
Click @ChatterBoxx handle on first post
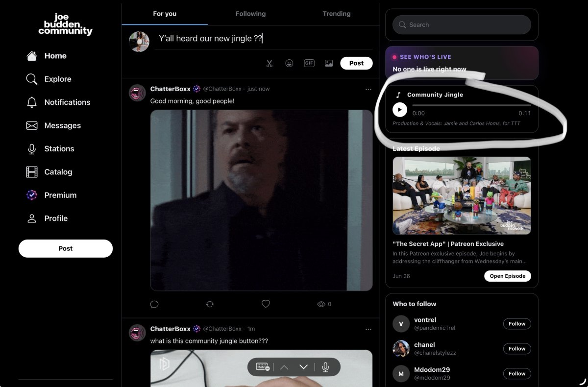(222, 89)
